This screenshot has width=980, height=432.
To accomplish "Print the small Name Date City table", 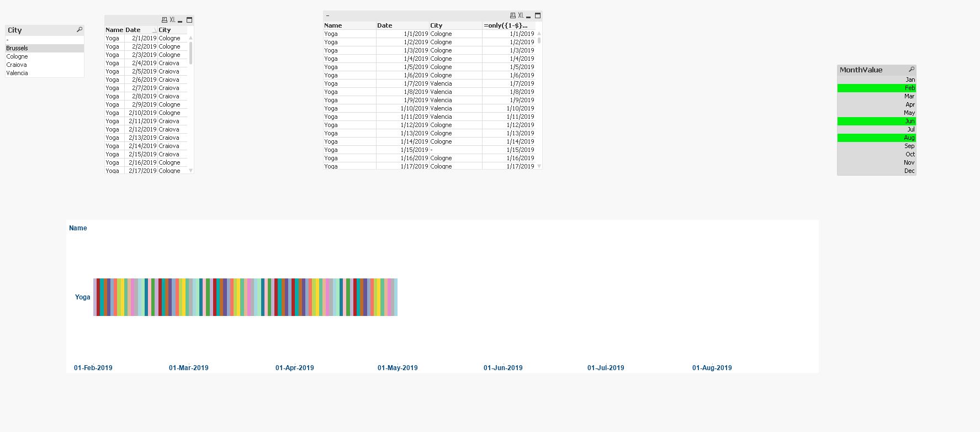I will pos(164,20).
